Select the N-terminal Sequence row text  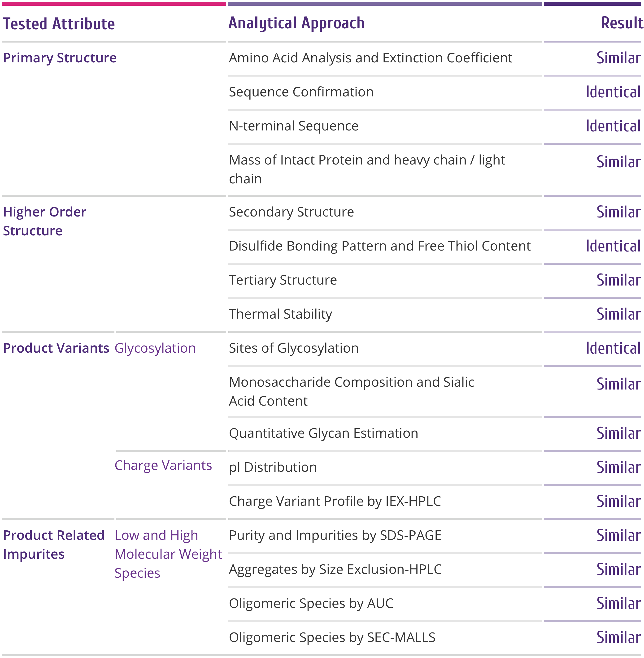pos(294,126)
